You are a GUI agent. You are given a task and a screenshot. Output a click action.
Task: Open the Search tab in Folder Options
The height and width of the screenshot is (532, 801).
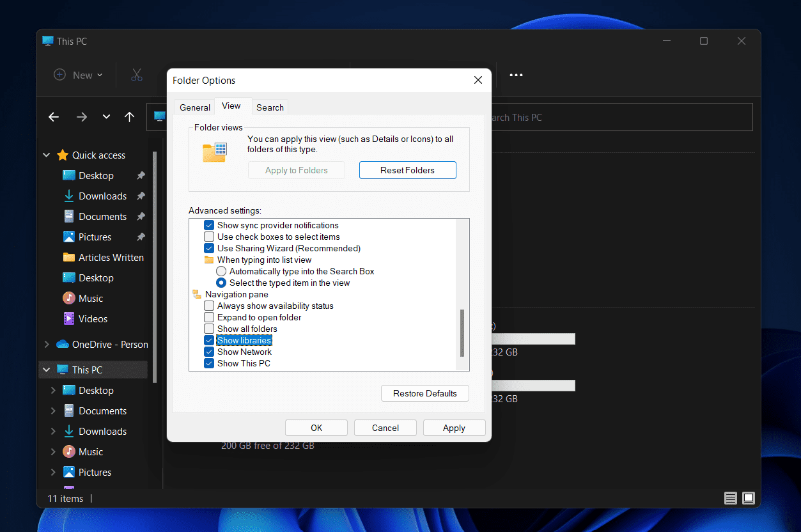[270, 107]
